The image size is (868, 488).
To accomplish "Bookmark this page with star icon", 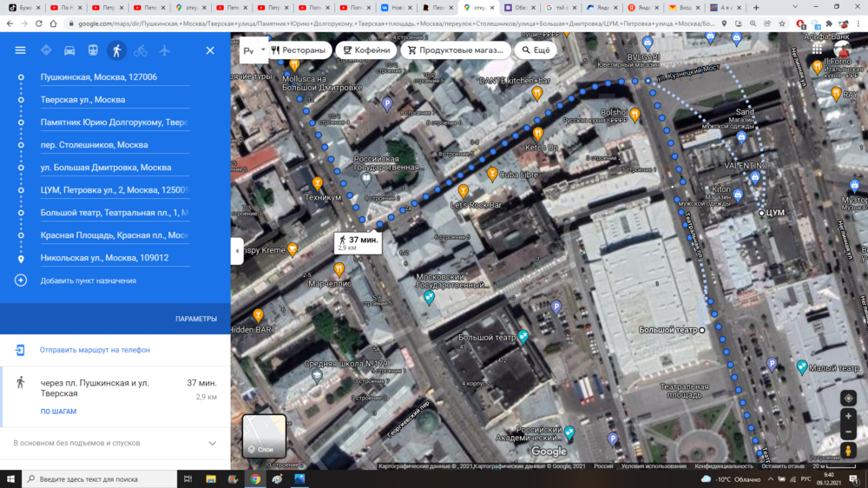I will (782, 23).
